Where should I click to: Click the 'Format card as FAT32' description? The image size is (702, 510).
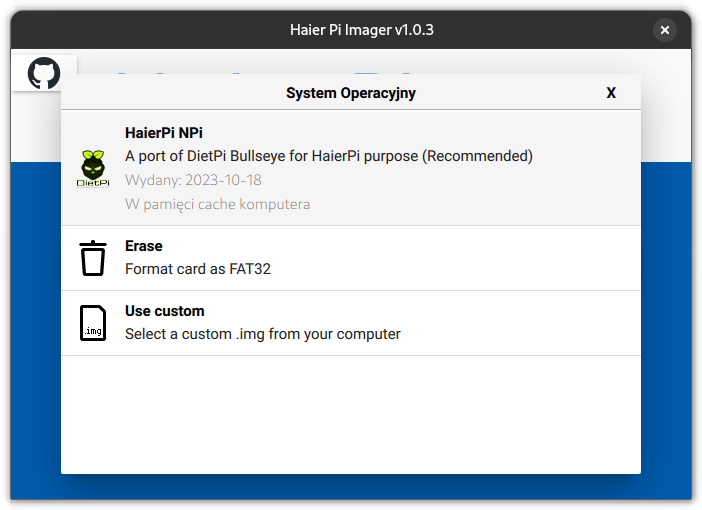(198, 269)
